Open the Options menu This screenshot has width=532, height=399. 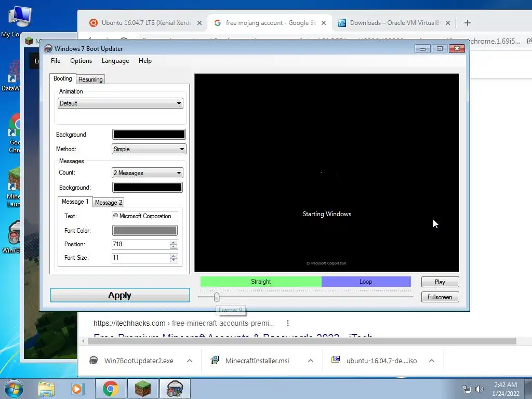[81, 61]
